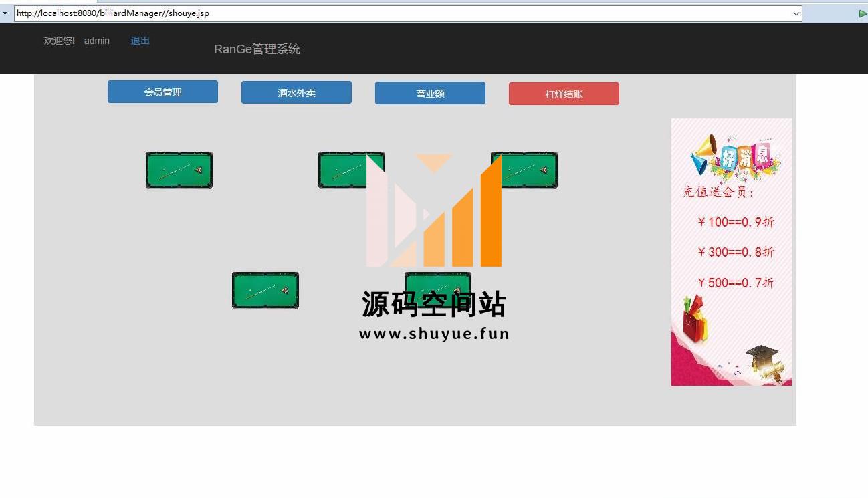The height and width of the screenshot is (498, 868).
Task: Click the RanGe管理系统 title
Action: point(257,49)
